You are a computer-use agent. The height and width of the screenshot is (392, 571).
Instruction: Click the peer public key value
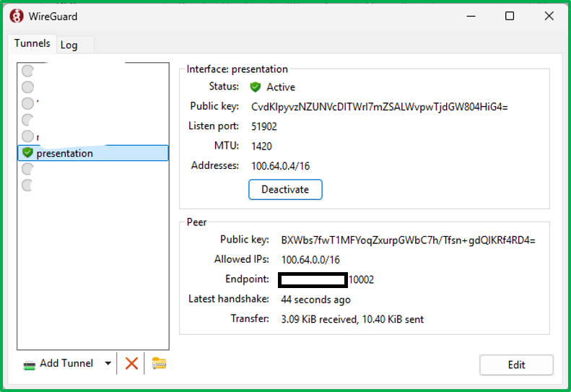click(408, 240)
